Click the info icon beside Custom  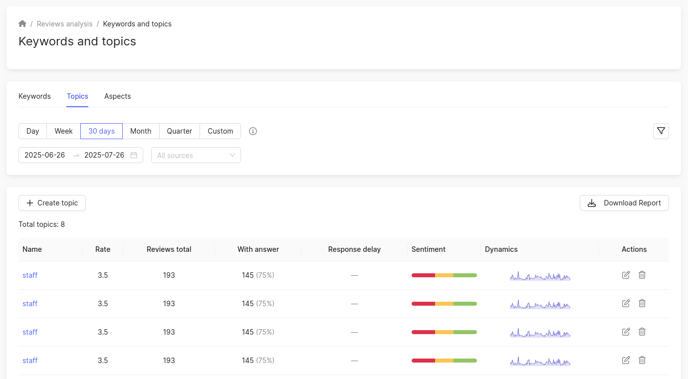[253, 131]
